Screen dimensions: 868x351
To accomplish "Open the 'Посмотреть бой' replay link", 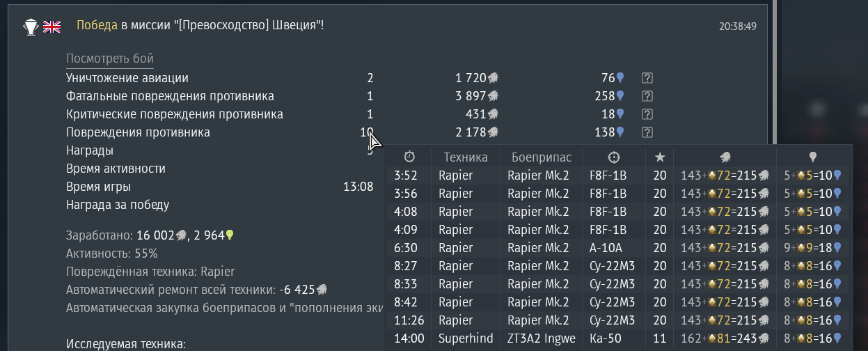I will (x=110, y=59).
